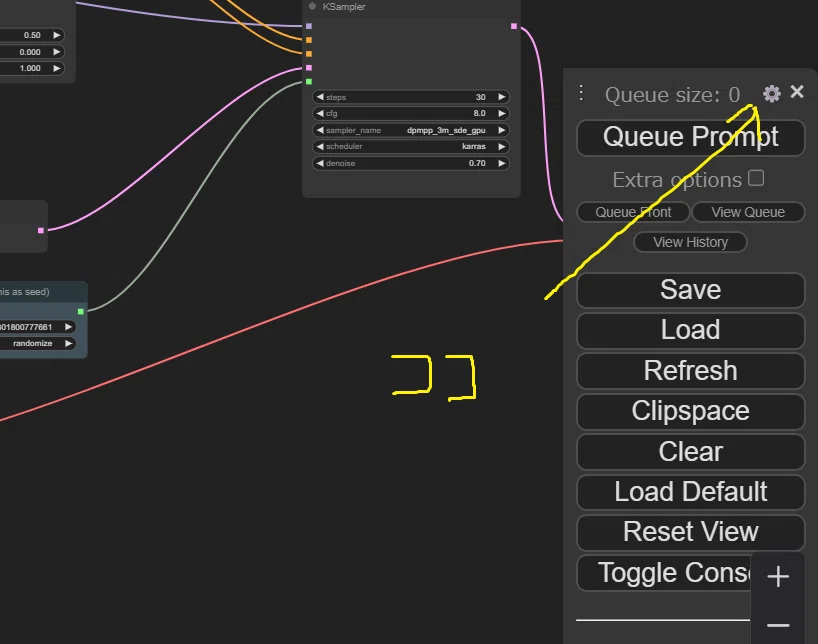
Task: Increase KSampler steps with right arrow
Action: [501, 97]
